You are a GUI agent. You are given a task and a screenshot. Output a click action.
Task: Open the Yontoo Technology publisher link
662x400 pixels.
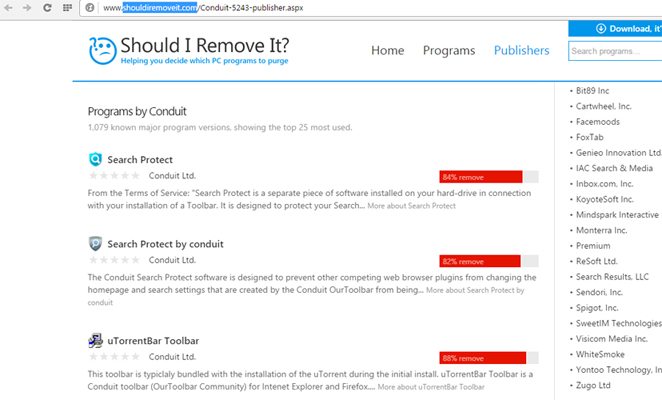[619, 370]
